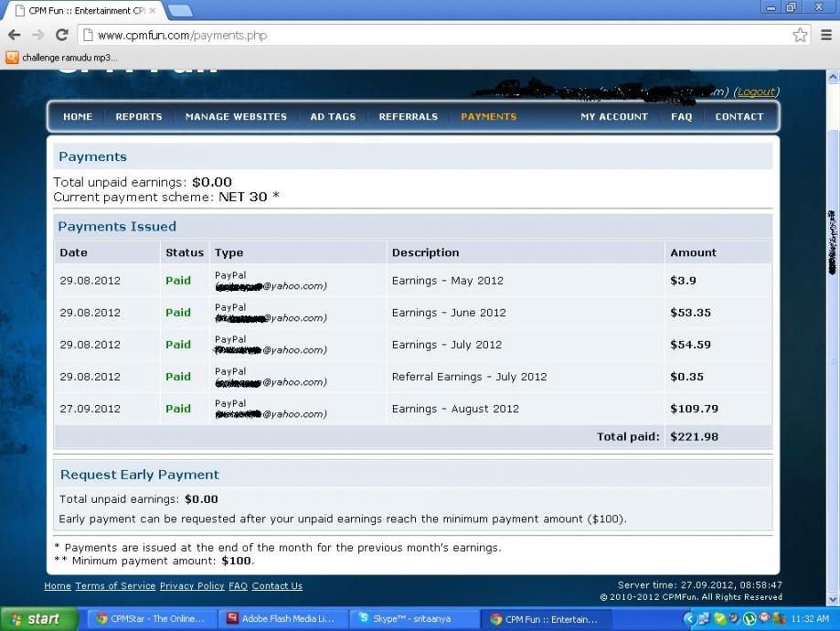The height and width of the screenshot is (631, 840).
Task: Close the CPM Fun browser tab
Action: click(x=153, y=10)
